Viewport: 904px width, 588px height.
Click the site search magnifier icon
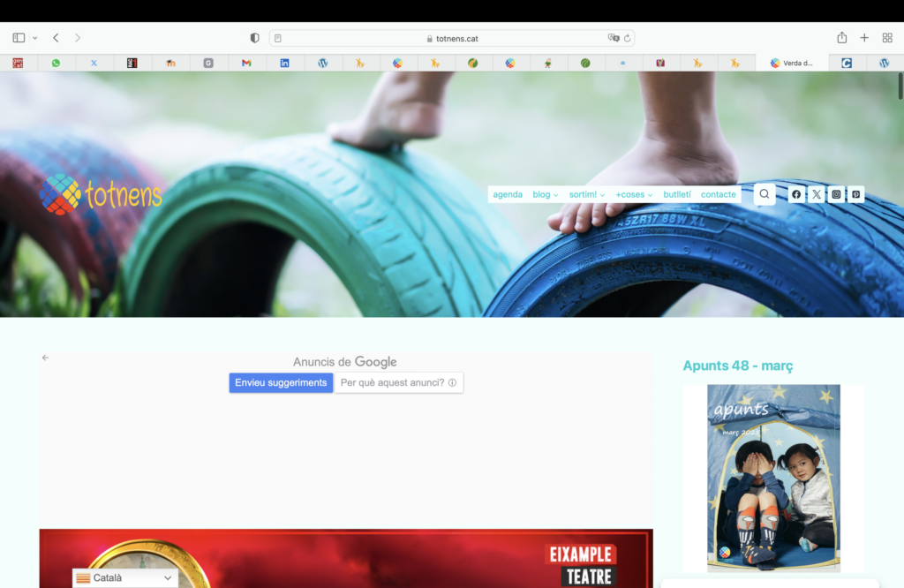coord(765,194)
